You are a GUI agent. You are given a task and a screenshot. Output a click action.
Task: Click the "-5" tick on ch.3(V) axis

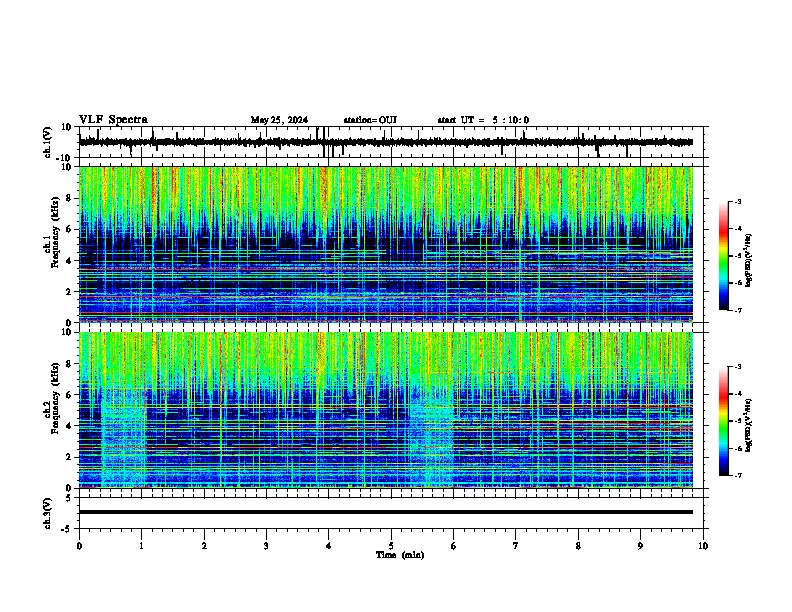tap(67, 529)
